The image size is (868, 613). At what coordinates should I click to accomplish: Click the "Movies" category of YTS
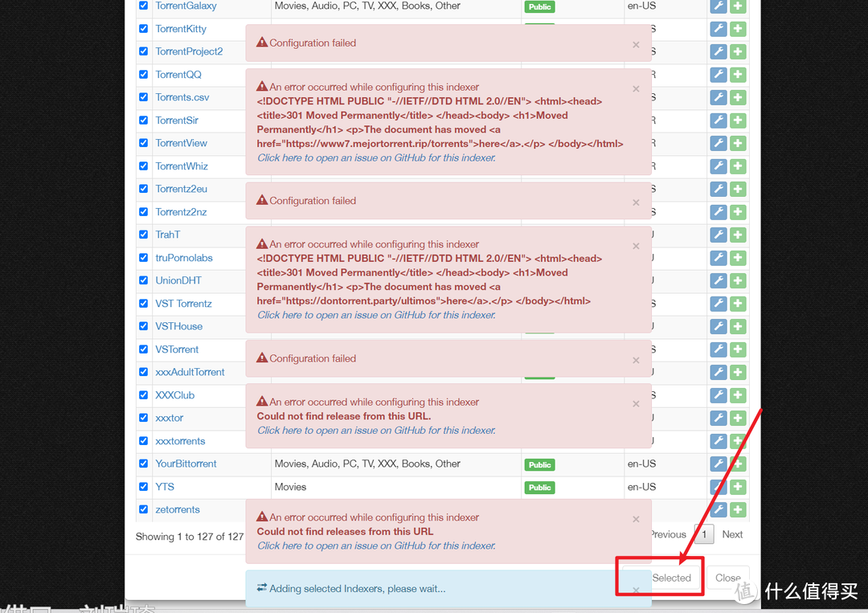coord(291,487)
